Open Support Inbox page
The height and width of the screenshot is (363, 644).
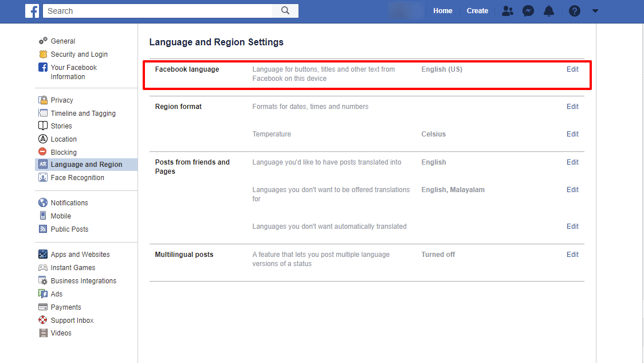coord(72,320)
